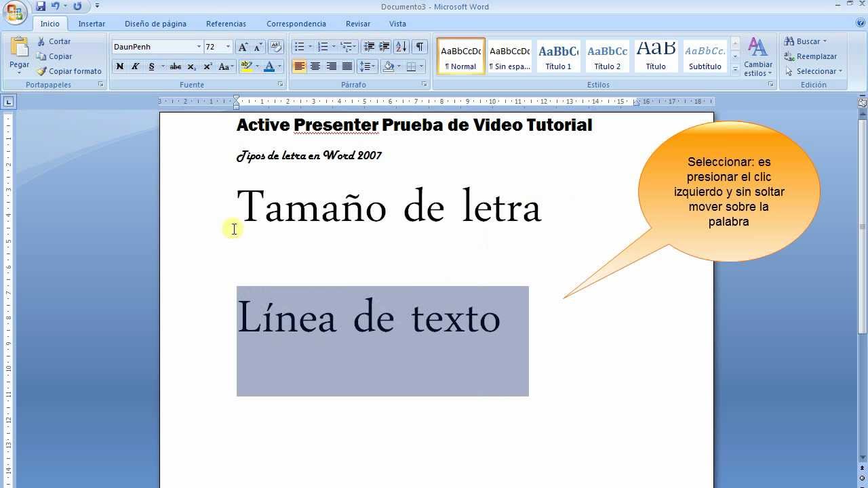Image resolution: width=868 pixels, height=488 pixels.
Task: Open the Word help question mark icon
Action: 861,22
